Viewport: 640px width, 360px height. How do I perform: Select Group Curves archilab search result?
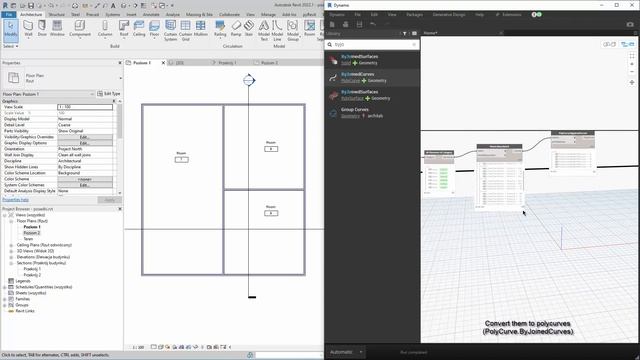click(372, 113)
